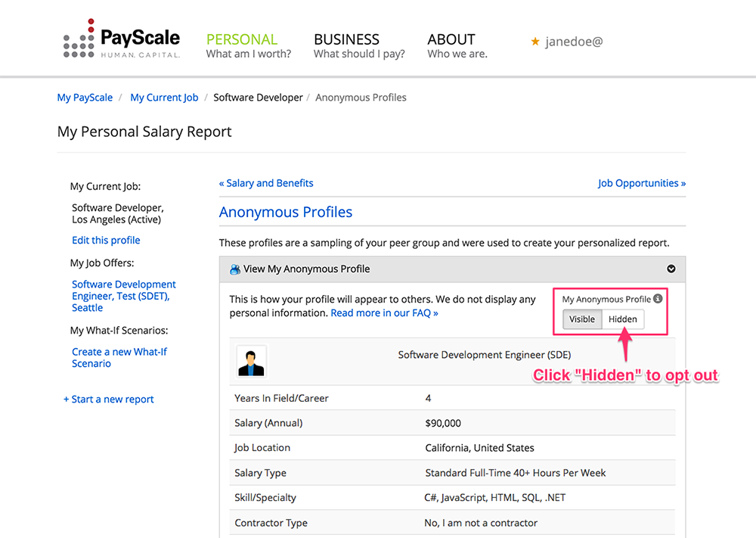The image size is (756, 538).
Task: Click the $90,000 salary value
Action: pos(443,423)
